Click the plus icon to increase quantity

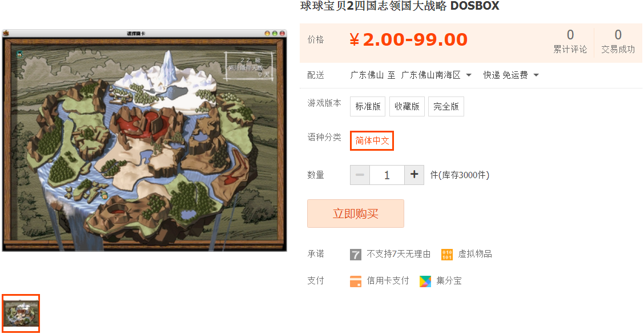[x=414, y=175]
